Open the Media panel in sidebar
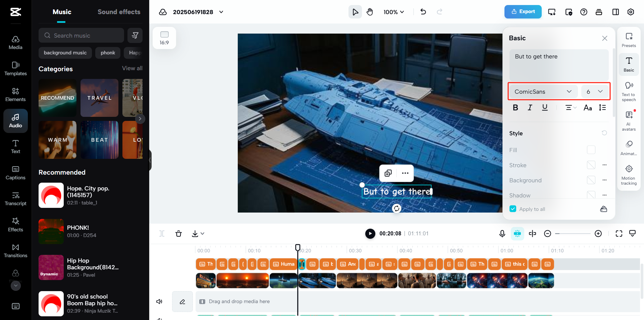 (x=15, y=43)
